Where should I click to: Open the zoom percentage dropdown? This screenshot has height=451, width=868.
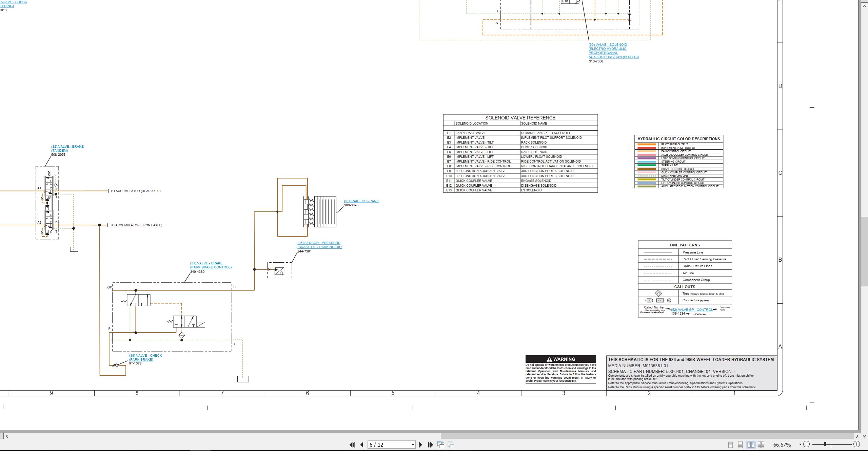(x=800, y=445)
